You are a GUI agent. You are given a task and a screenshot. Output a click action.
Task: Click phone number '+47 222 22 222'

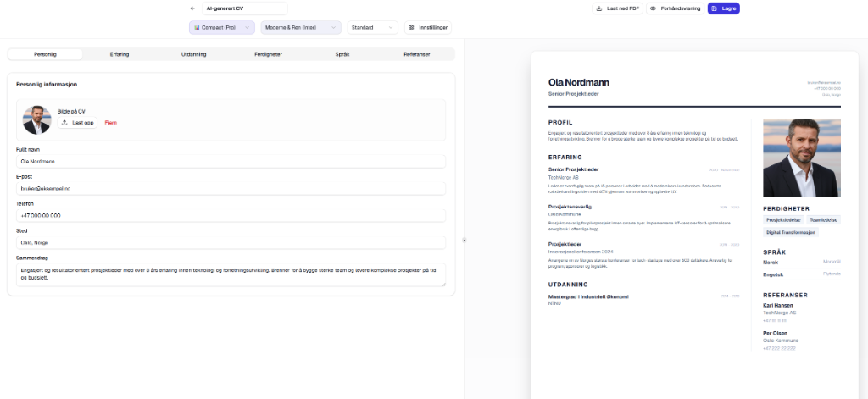coord(779,349)
